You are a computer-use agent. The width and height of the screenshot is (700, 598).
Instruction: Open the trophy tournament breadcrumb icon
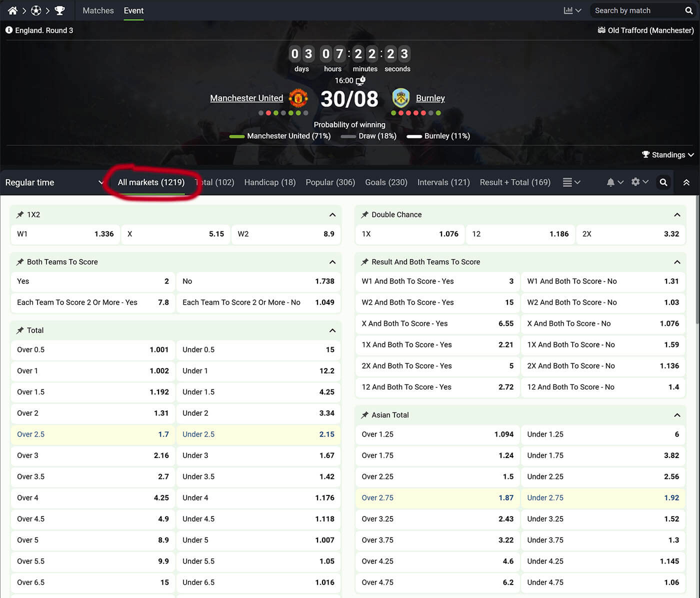point(59,10)
